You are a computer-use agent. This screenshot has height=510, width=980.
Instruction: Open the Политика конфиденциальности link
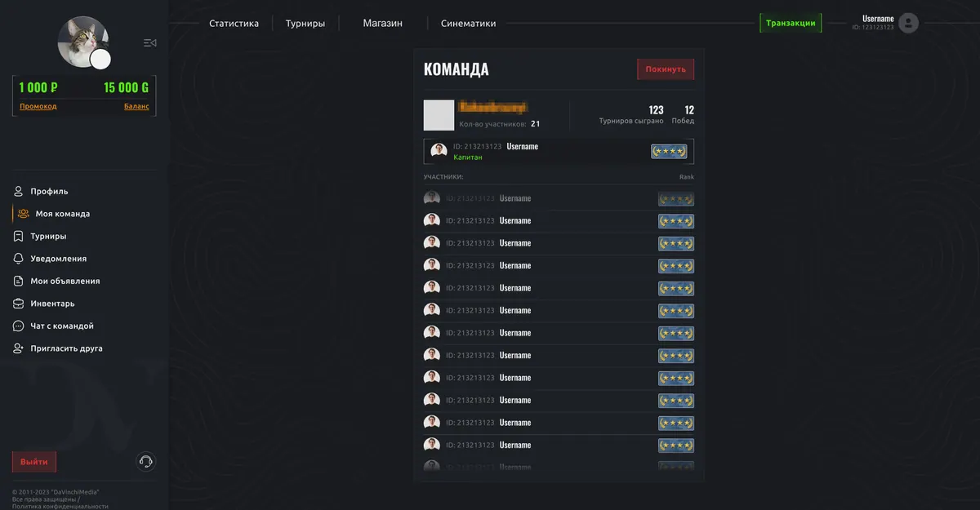[60, 506]
